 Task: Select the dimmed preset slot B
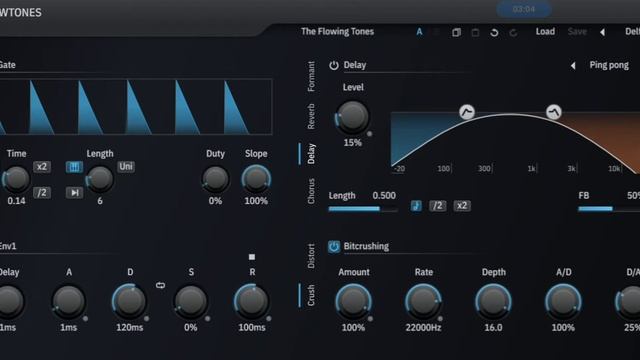click(x=437, y=32)
